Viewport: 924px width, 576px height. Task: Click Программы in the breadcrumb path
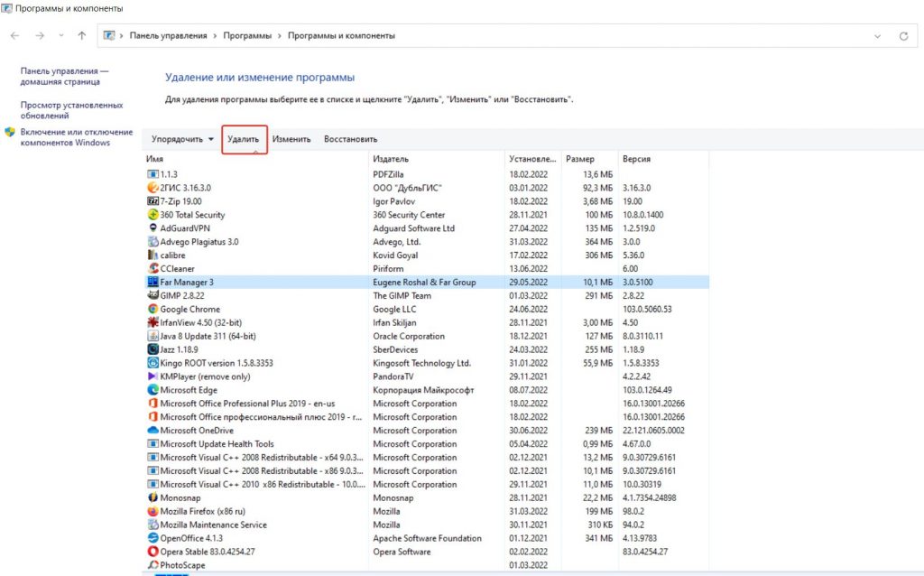click(x=247, y=36)
